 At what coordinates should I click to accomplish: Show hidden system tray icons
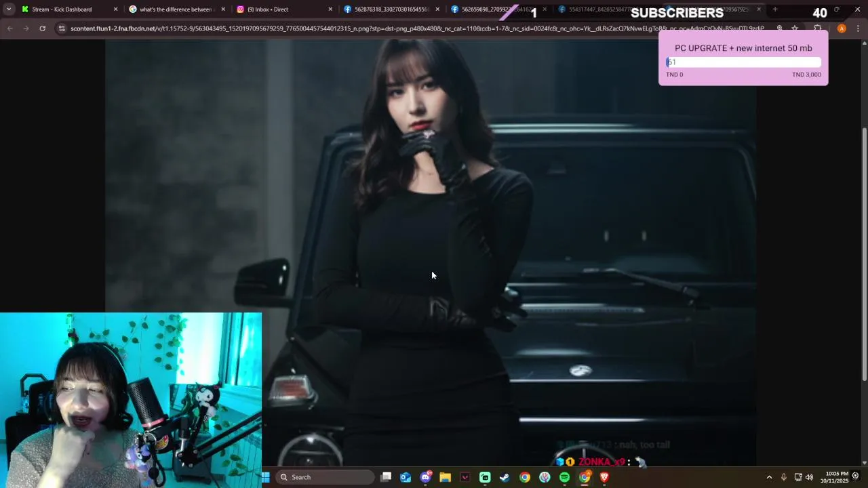(x=769, y=477)
